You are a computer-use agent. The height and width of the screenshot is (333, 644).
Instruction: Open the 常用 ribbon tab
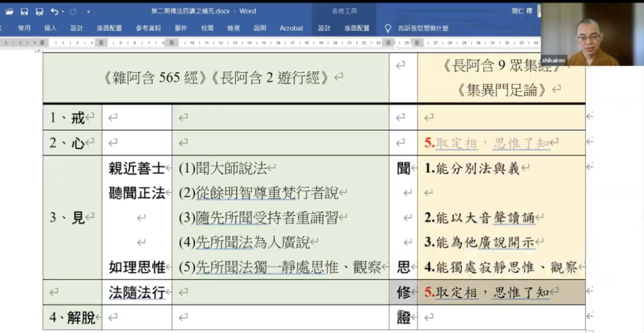24,28
